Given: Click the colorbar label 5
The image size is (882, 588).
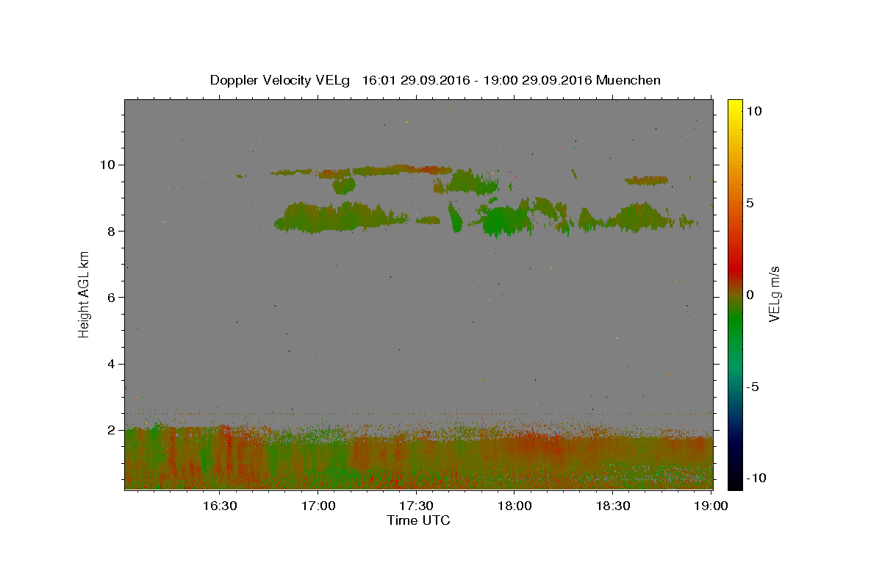Looking at the screenshot, I should pos(750,202).
